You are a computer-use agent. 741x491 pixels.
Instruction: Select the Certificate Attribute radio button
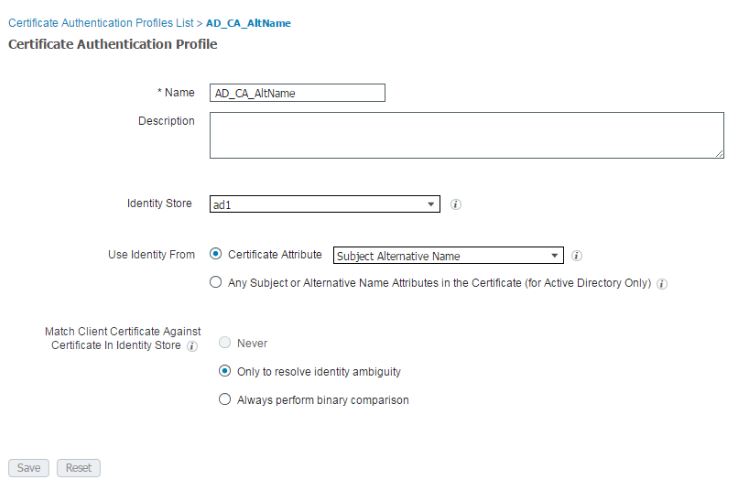pyautogui.click(x=215, y=254)
